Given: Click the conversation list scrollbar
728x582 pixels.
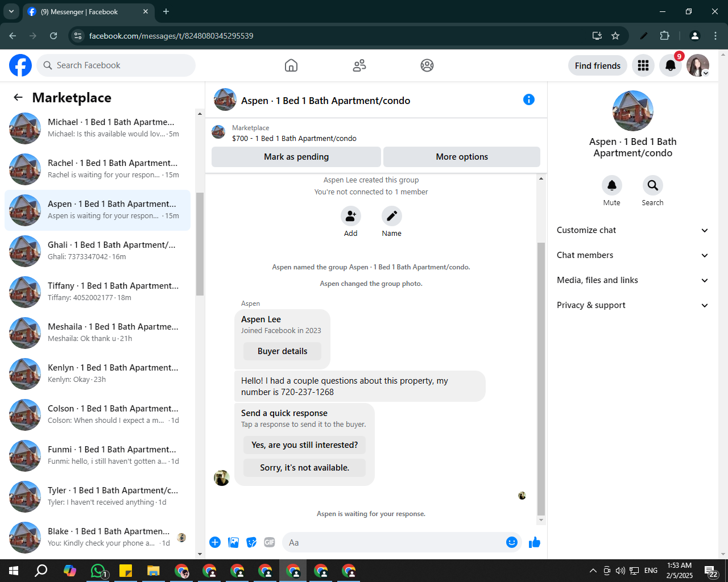Looking at the screenshot, I should point(200,244).
